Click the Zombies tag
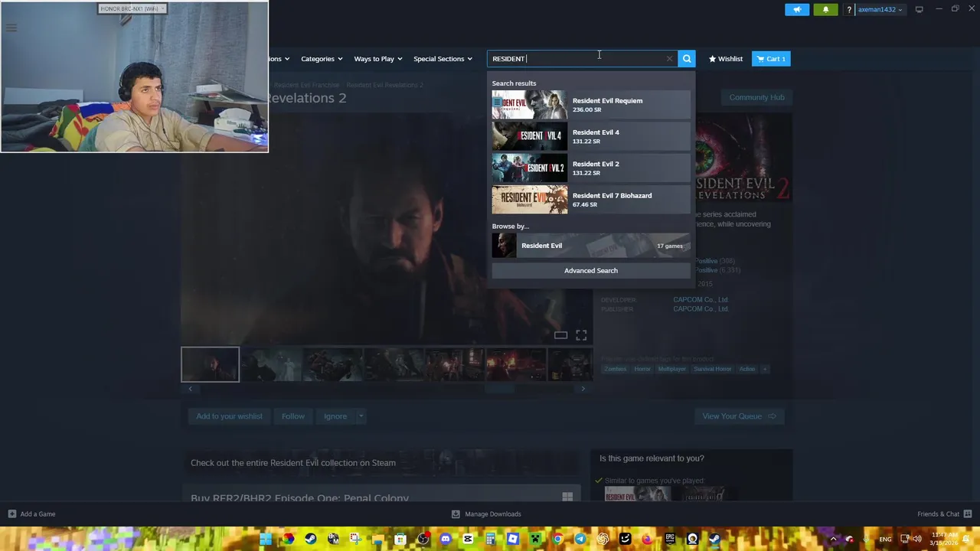 coord(615,369)
